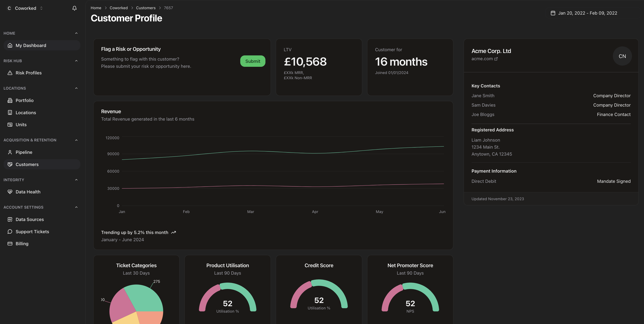644x324 pixels.
Task: Select the Units icon in the sidebar
Action: pyautogui.click(x=10, y=124)
